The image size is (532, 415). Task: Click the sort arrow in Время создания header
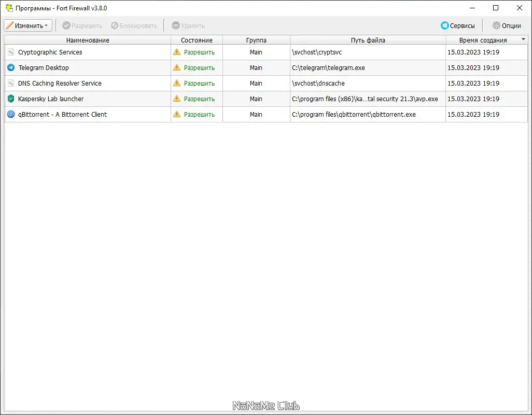click(523, 39)
